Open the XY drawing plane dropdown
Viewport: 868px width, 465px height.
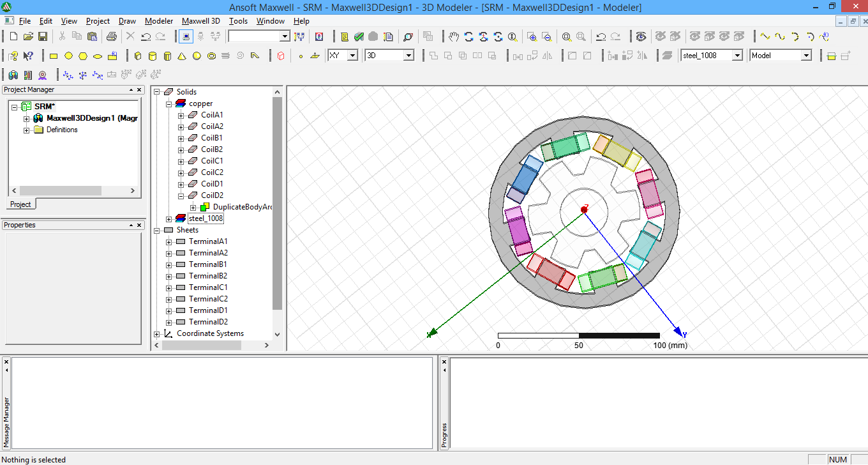pos(351,55)
